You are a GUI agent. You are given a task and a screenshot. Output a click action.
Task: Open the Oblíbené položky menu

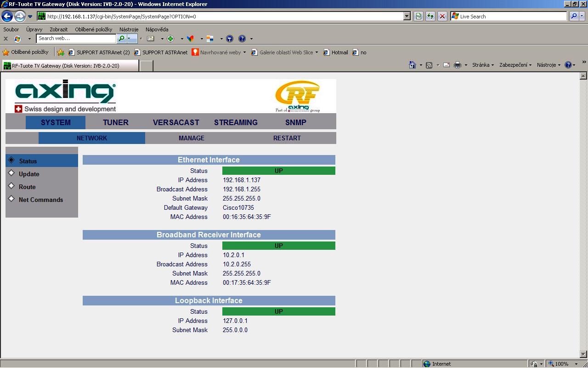94,29
